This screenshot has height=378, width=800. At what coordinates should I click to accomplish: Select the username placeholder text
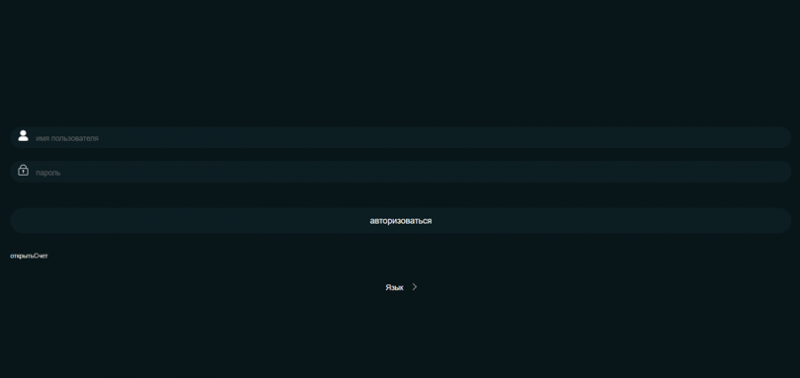click(67, 138)
